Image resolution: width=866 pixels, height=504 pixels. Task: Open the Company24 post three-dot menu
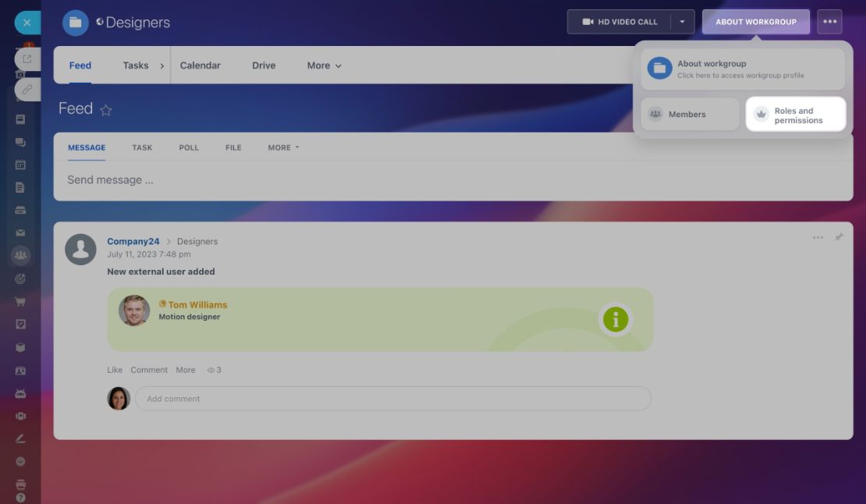pos(818,237)
